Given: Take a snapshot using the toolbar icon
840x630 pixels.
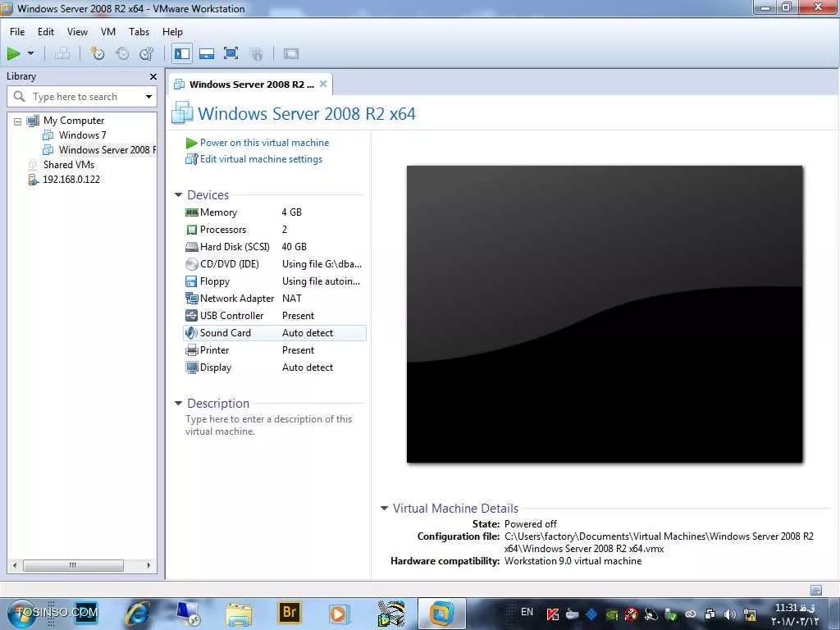Looking at the screenshot, I should click(98, 53).
